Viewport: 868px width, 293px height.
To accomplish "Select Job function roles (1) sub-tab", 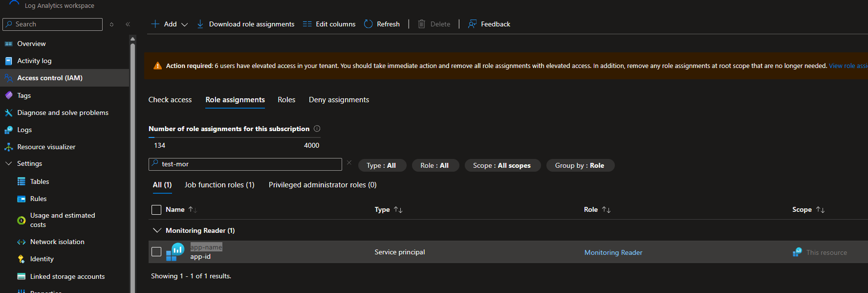I will pos(219,185).
